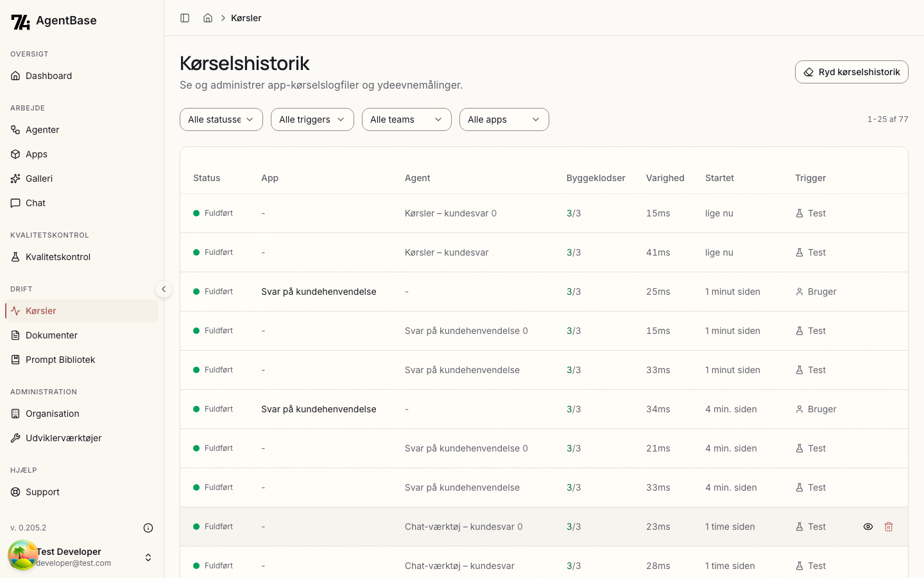Viewport: 924px width, 578px height.
Task: Open Support in the sidebar
Action: tap(81, 492)
